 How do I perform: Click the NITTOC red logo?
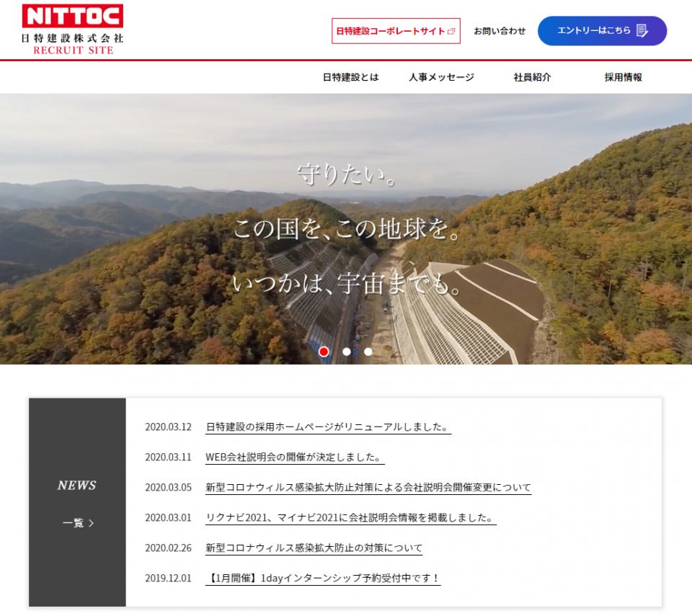click(x=72, y=15)
